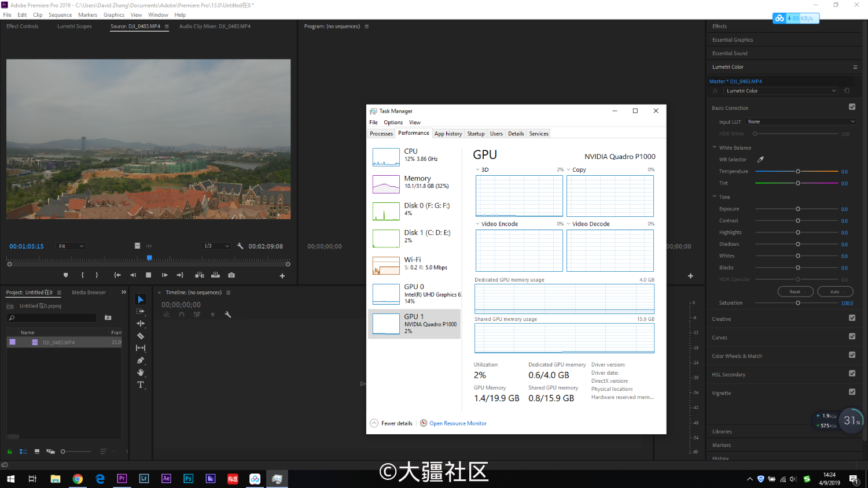Open Input LUT None dropdown
The height and width of the screenshot is (488, 868).
click(x=801, y=121)
